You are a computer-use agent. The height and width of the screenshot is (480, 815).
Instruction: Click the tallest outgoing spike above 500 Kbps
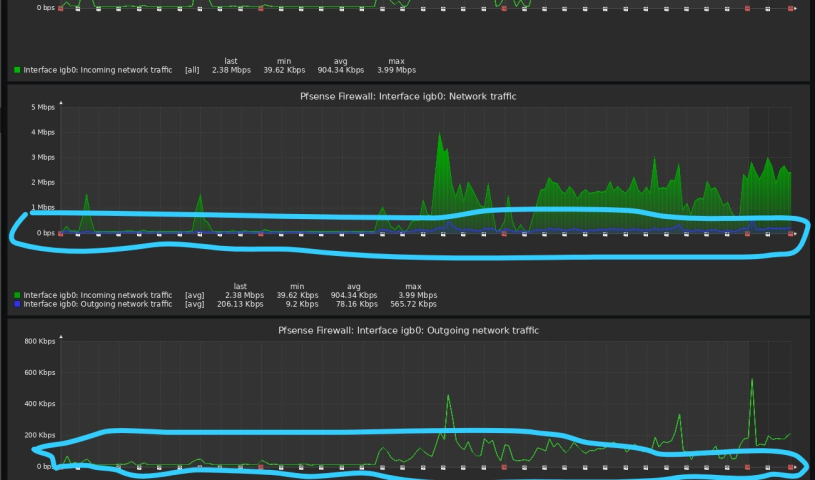coord(751,379)
